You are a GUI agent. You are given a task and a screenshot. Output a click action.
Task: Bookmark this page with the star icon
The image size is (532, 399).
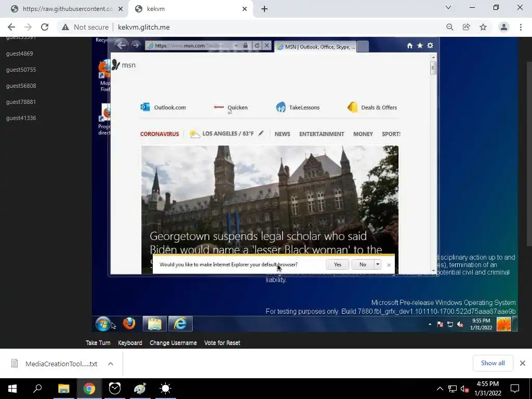coord(483,27)
